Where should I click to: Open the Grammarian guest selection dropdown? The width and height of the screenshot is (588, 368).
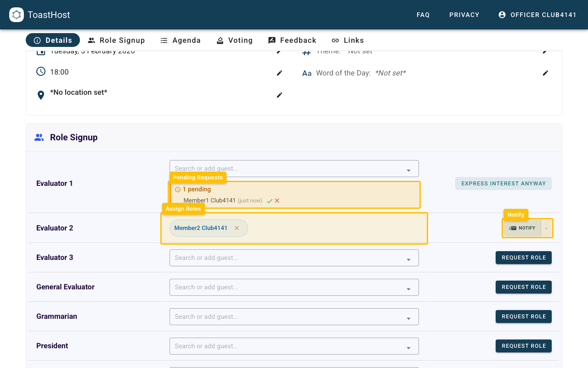(x=408, y=316)
